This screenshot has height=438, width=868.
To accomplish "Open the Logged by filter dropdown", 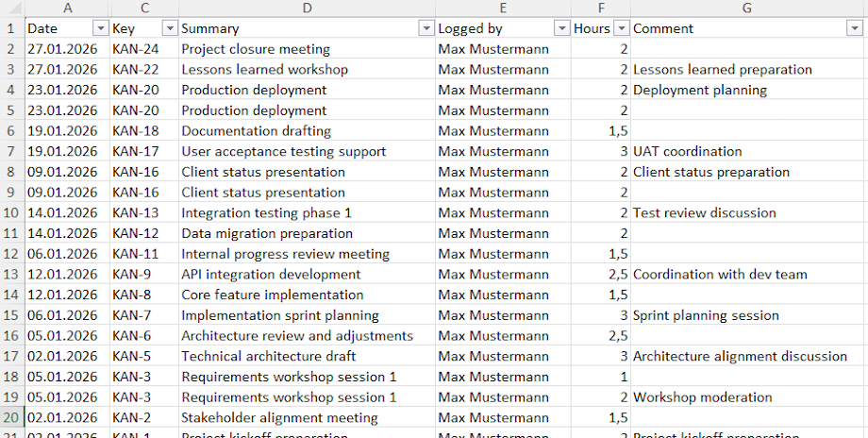I will point(561,28).
